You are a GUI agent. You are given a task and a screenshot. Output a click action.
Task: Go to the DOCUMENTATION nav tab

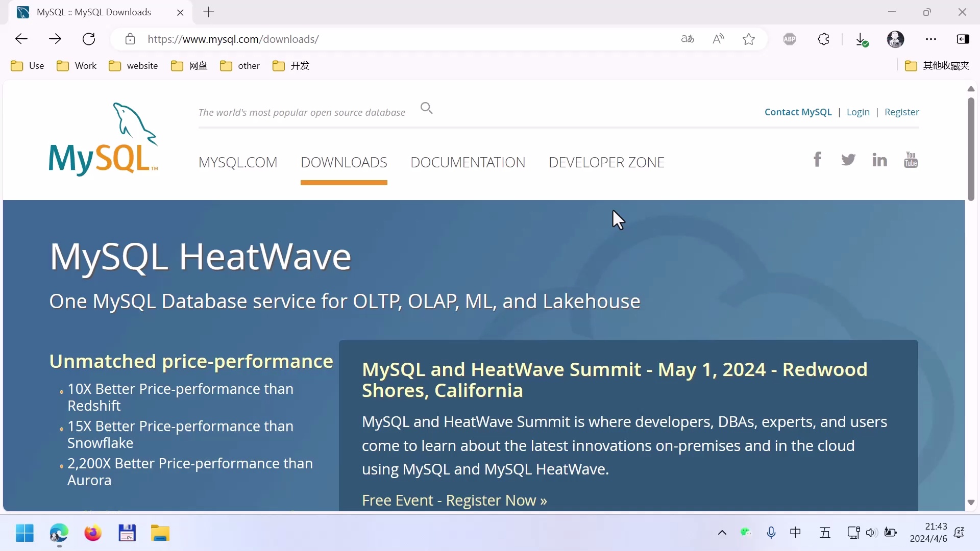[468, 162]
